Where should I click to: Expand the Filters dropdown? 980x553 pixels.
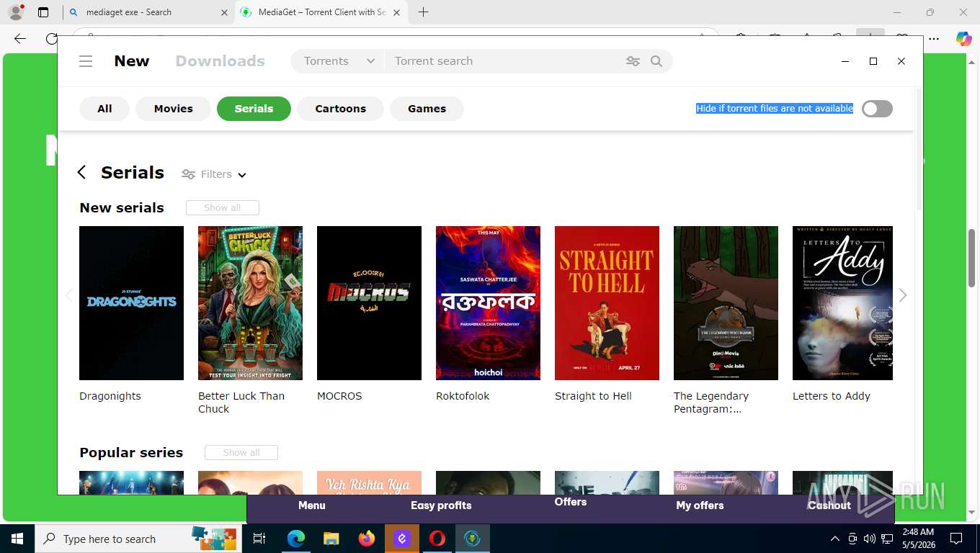[x=214, y=174]
